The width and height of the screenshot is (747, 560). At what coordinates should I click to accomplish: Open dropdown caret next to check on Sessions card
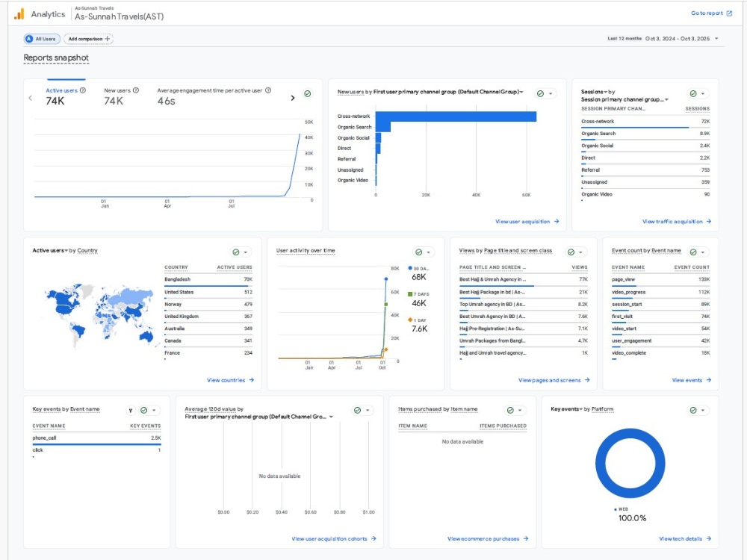(703, 94)
